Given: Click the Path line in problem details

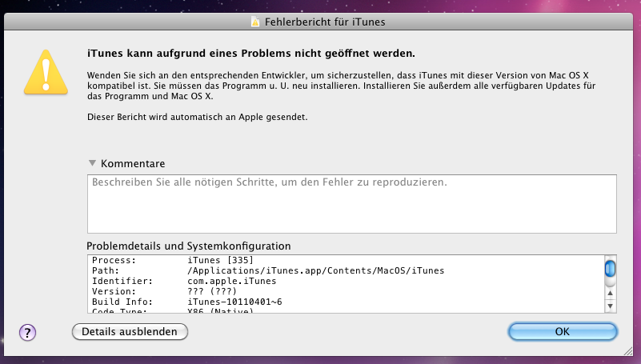Looking at the screenshot, I should point(268,271).
